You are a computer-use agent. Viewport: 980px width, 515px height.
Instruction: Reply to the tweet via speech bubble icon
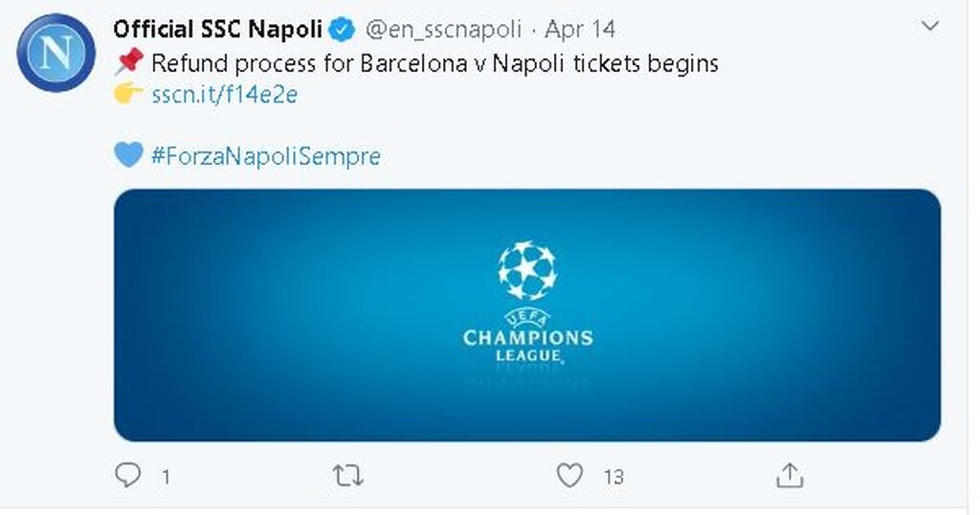coord(127,475)
